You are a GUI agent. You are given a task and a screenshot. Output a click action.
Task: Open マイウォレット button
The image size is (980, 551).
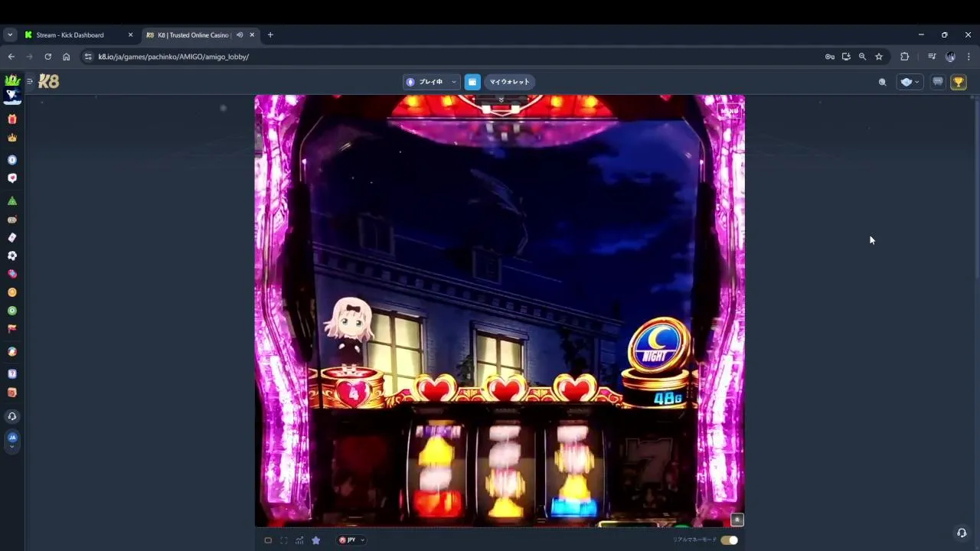[x=509, y=82]
